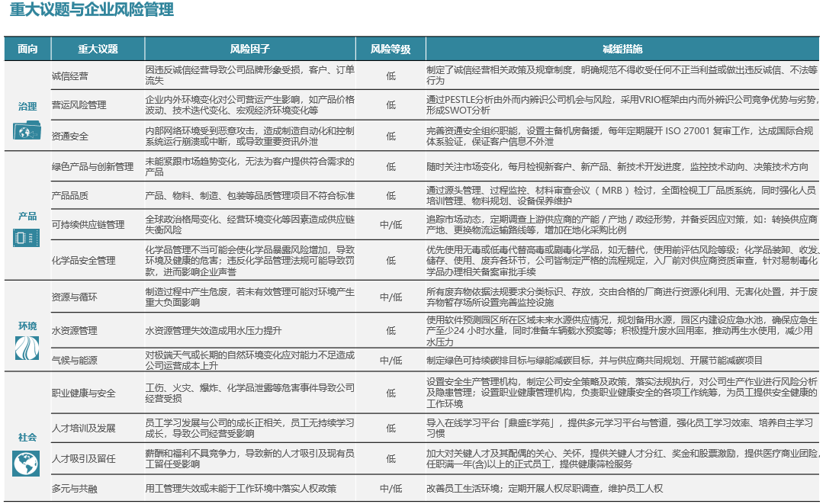Click the mitigation text mentioning PESTLE分析
Screen dimensions: 826x504
(622, 104)
